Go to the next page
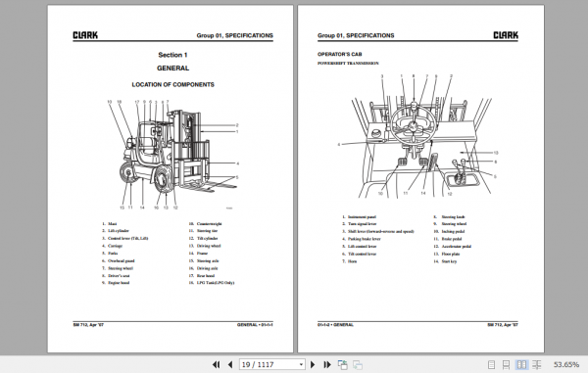The image size is (588, 373). pyautogui.click(x=313, y=364)
